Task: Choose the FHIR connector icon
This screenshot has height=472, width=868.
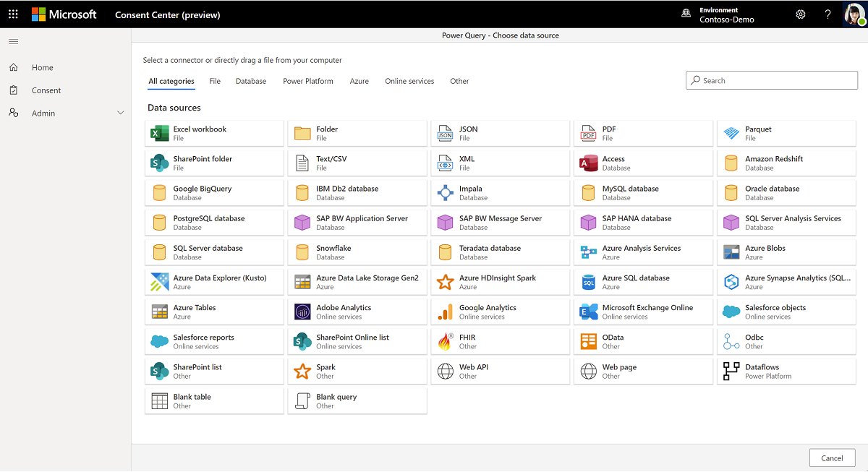Action: (x=446, y=341)
